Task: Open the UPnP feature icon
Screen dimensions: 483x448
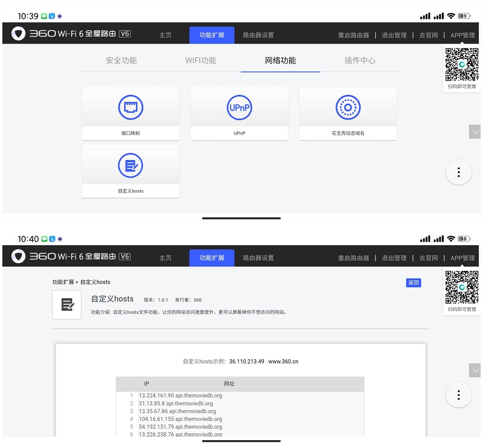Action: coord(239,107)
